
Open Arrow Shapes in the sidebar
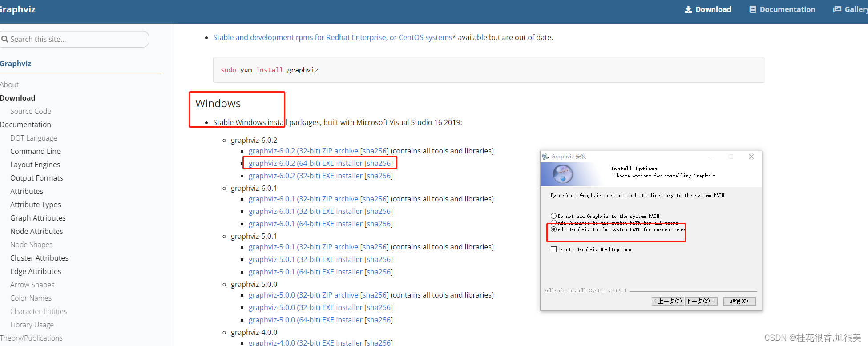tap(32, 285)
